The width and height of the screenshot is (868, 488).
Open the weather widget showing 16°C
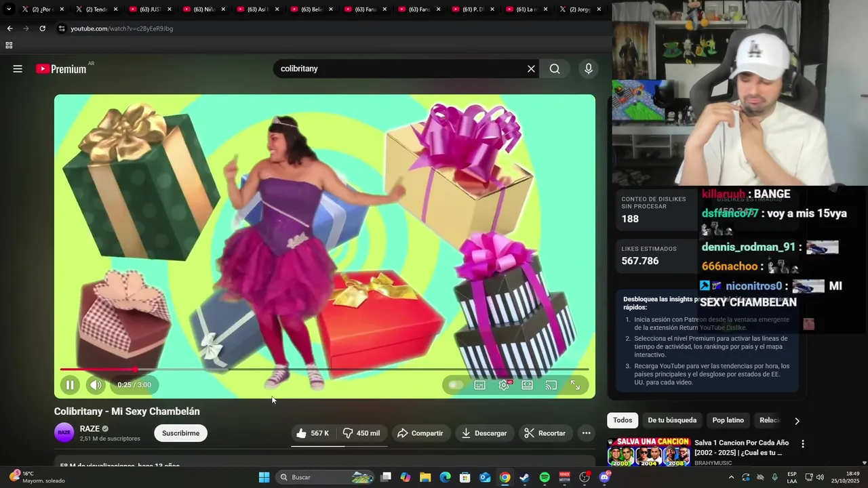(x=37, y=477)
